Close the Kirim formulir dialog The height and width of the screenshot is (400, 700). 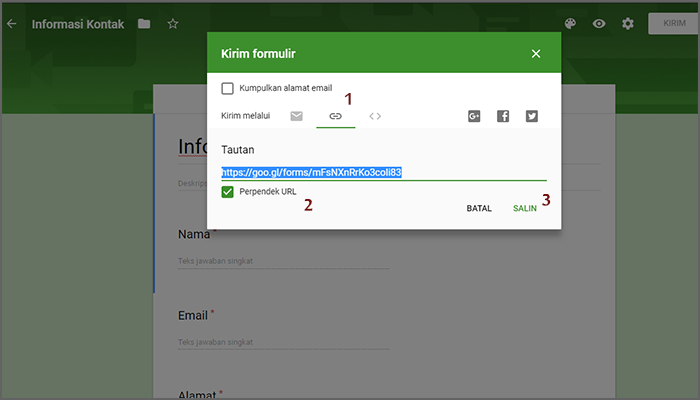[536, 54]
